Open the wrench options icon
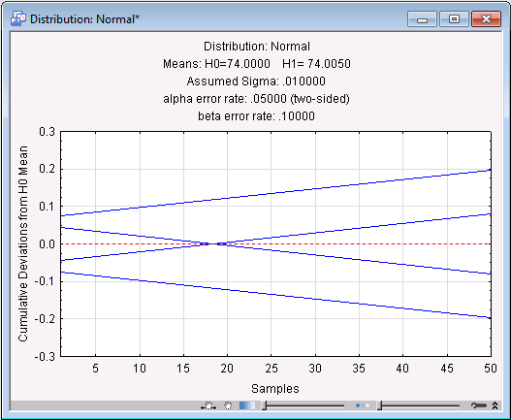511x420 pixels. (x=479, y=405)
